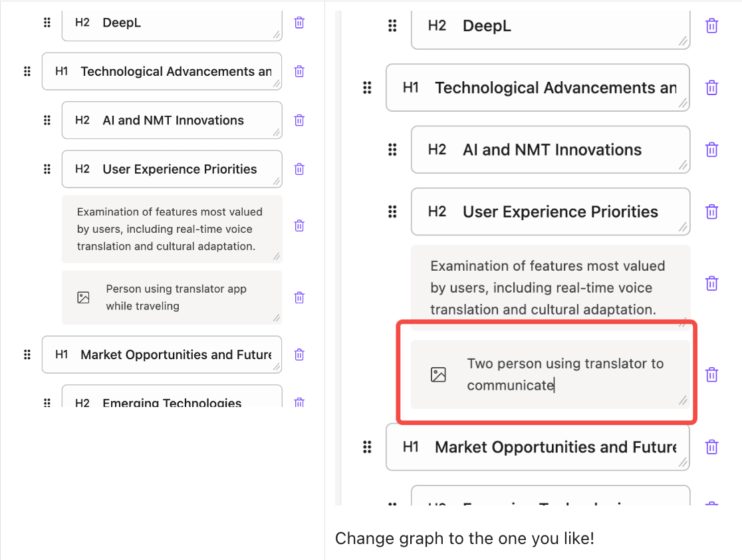Click drag handle for right AI and NMT Innovations
The width and height of the screenshot is (742, 560).
point(392,150)
